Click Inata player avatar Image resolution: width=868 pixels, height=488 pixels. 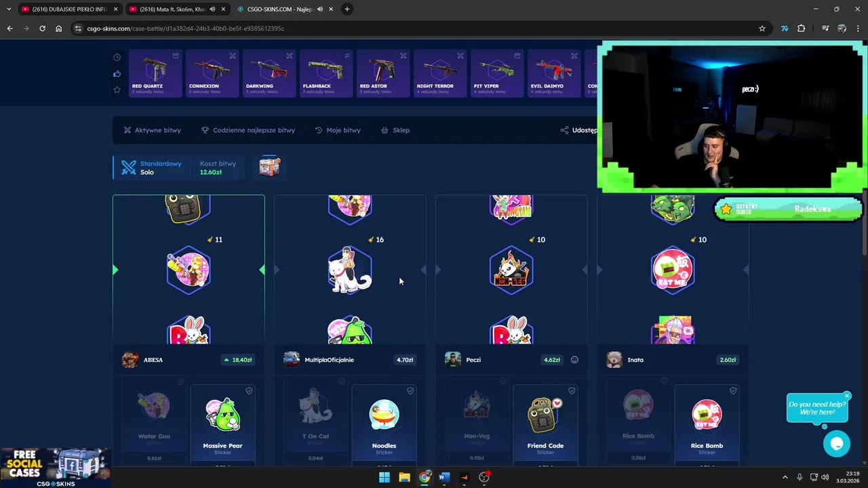tap(614, 359)
